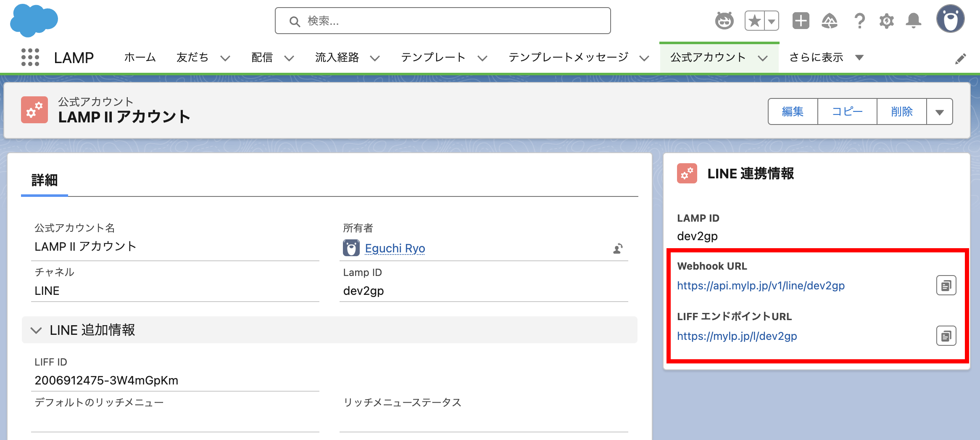Click in the 検索 search field
The image size is (980, 440).
[x=443, y=21]
